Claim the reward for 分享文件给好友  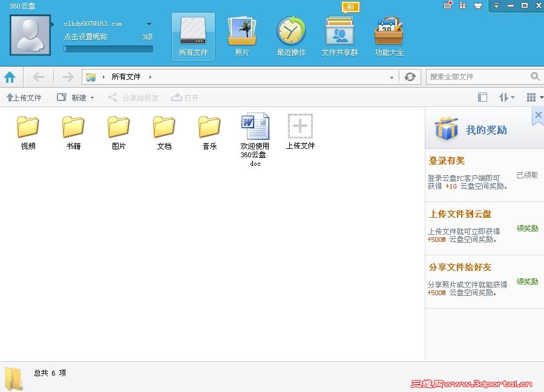point(527,281)
